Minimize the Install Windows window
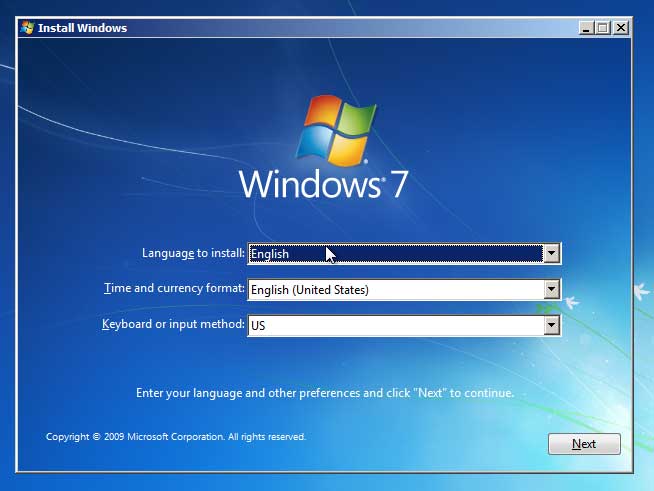 coord(586,28)
